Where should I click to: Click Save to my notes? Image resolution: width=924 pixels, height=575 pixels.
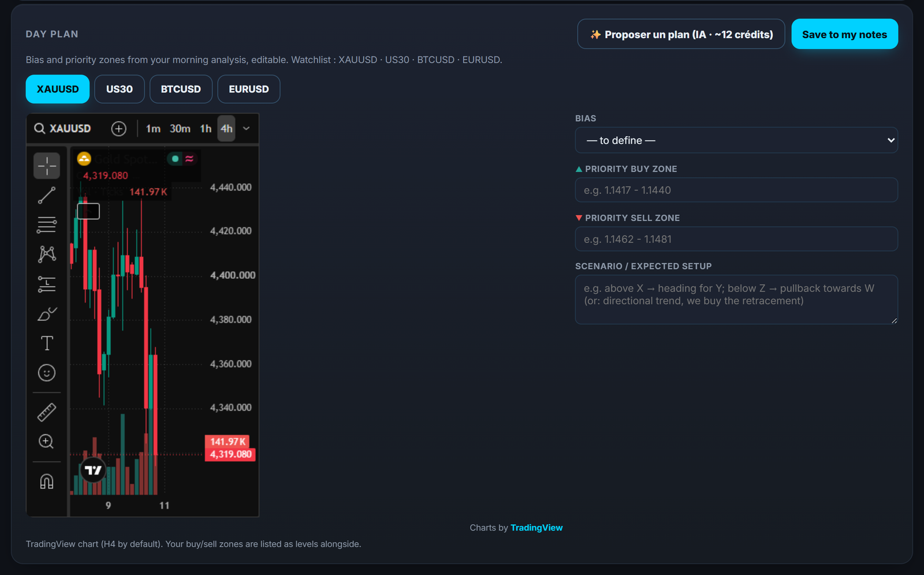(844, 34)
